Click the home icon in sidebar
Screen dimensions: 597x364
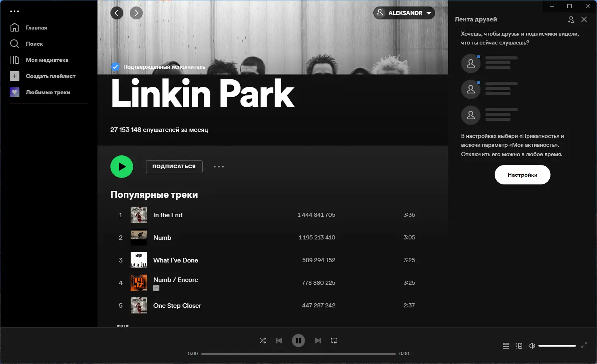pyautogui.click(x=15, y=28)
